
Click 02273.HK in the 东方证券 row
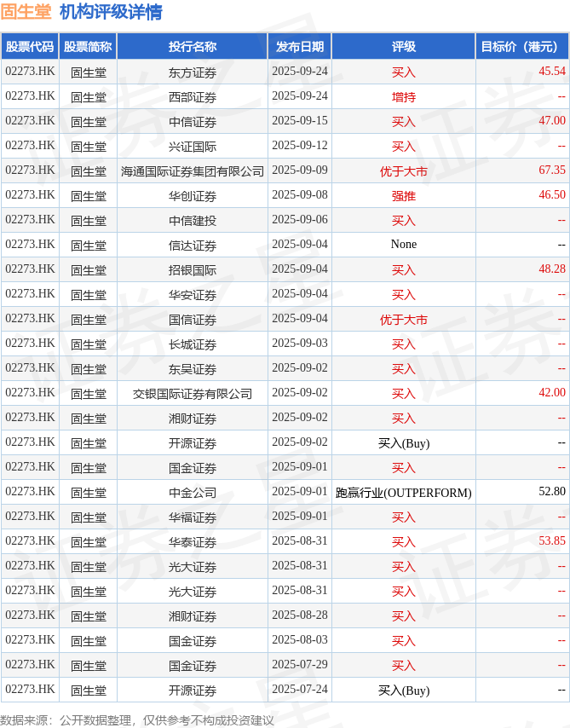(30, 71)
